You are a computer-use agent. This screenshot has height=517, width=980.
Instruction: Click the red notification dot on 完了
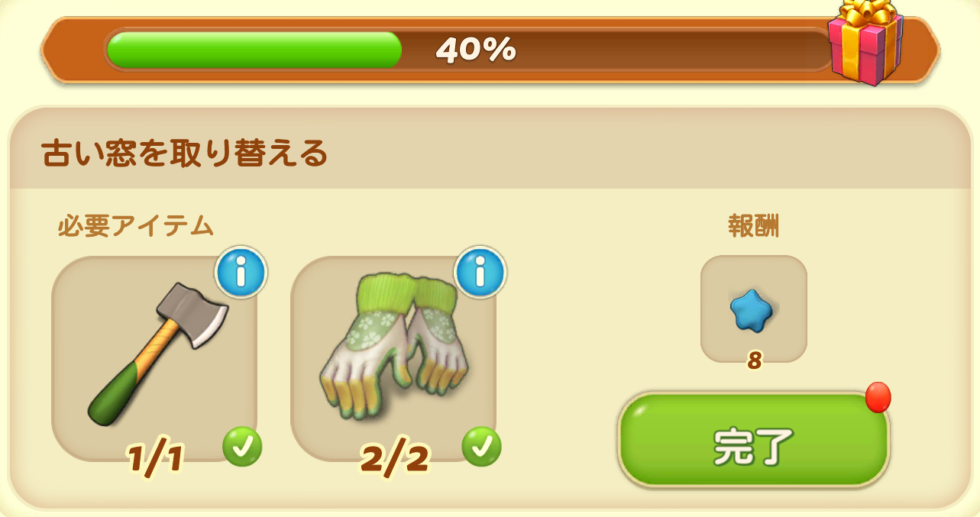tap(878, 397)
